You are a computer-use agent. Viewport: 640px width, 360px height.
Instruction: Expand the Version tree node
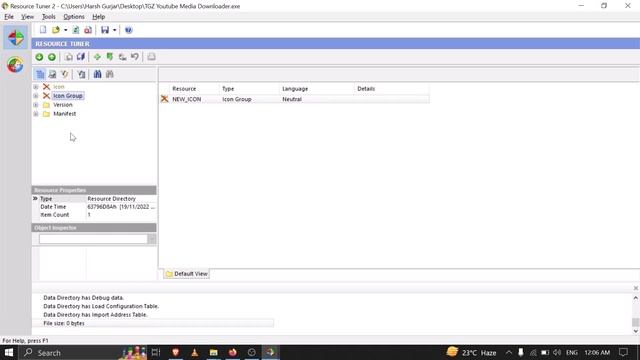coord(36,105)
